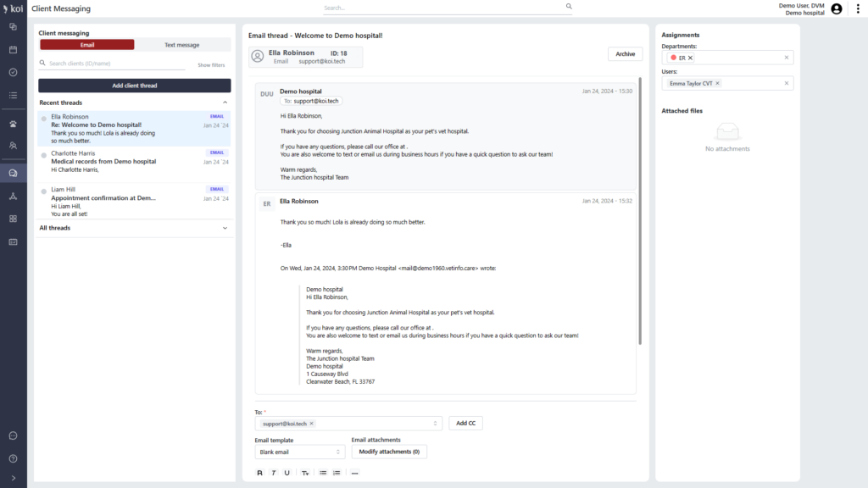Open the user account avatar in the top right
868x488 pixels.
[836, 8]
